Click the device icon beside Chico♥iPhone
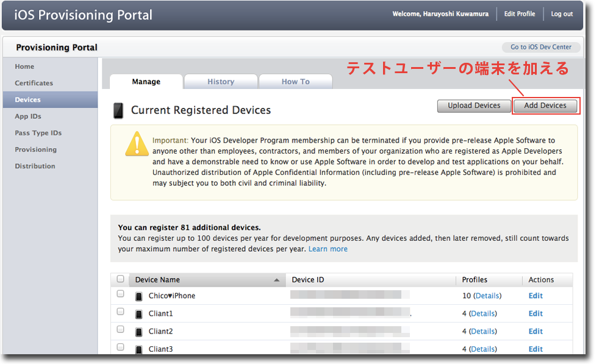 click(138, 296)
